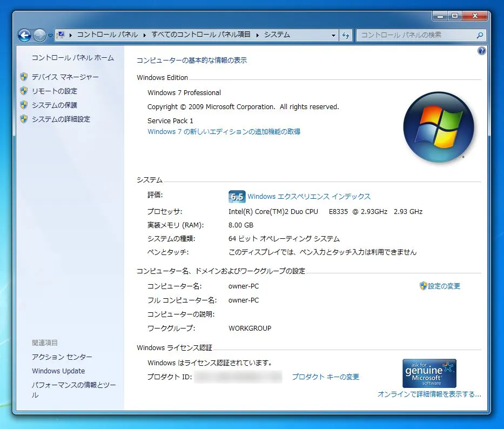The width and height of the screenshot is (504, 429).
Task: Click the refresh icon in the address bar
Action: tap(346, 34)
